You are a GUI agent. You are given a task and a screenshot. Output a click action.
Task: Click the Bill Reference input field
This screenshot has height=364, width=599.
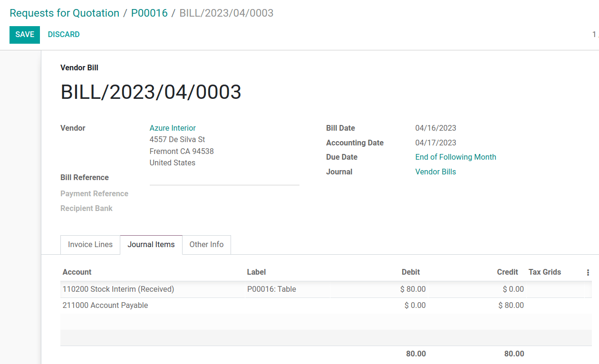pyautogui.click(x=223, y=180)
